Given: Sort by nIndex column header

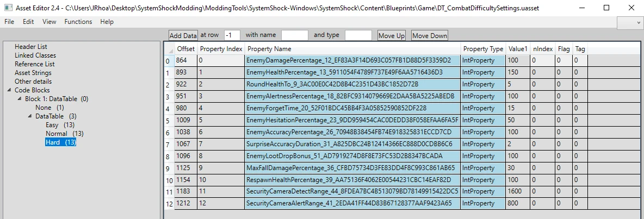Looking at the screenshot, I should pos(542,49).
